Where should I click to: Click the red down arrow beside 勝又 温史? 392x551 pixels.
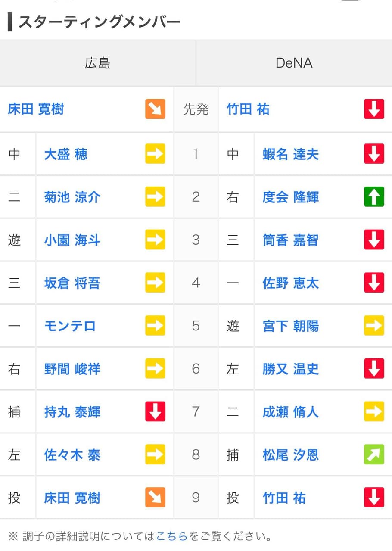pyautogui.click(x=374, y=369)
